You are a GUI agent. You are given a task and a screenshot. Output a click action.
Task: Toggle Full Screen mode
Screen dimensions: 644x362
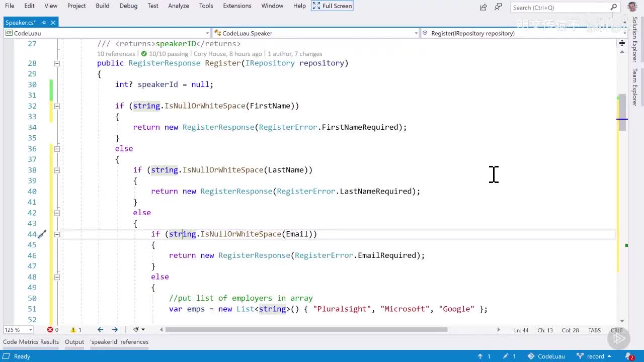[332, 6]
